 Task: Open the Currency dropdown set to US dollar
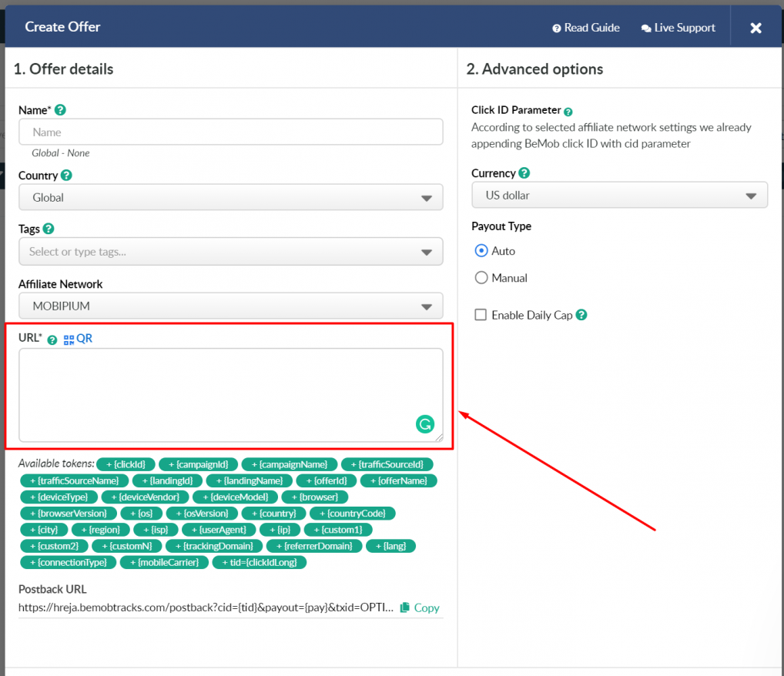pos(619,196)
